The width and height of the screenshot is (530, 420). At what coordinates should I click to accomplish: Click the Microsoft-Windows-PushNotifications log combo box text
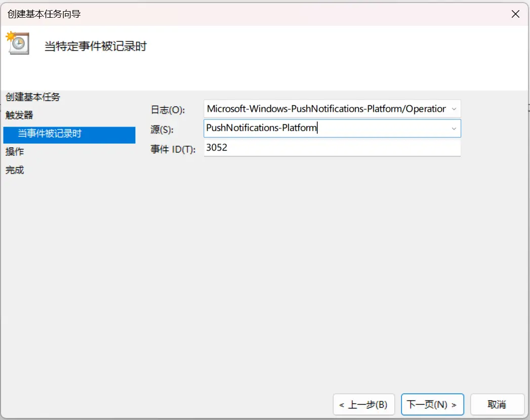coord(326,109)
